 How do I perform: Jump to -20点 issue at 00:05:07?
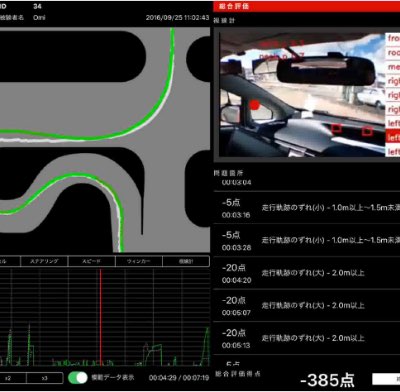pyautogui.click(x=307, y=306)
